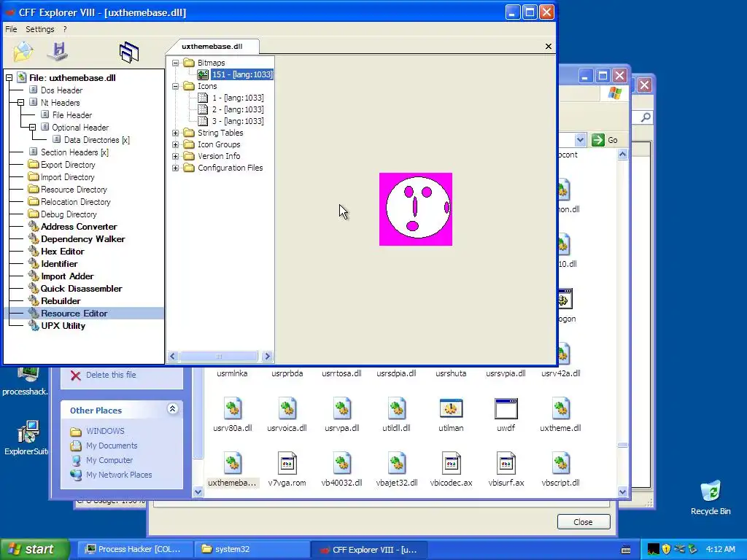747x560 pixels.
Task: Select icon resource 1 - [lang:1033]
Action: point(238,98)
